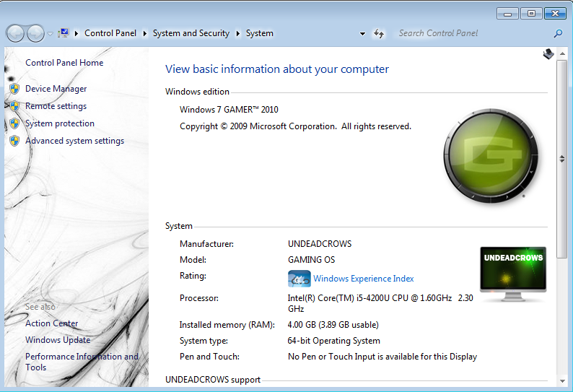Image resolution: width=573 pixels, height=392 pixels.
Task: Expand the arrow after Control Panel breadcrumb
Action: click(x=145, y=34)
